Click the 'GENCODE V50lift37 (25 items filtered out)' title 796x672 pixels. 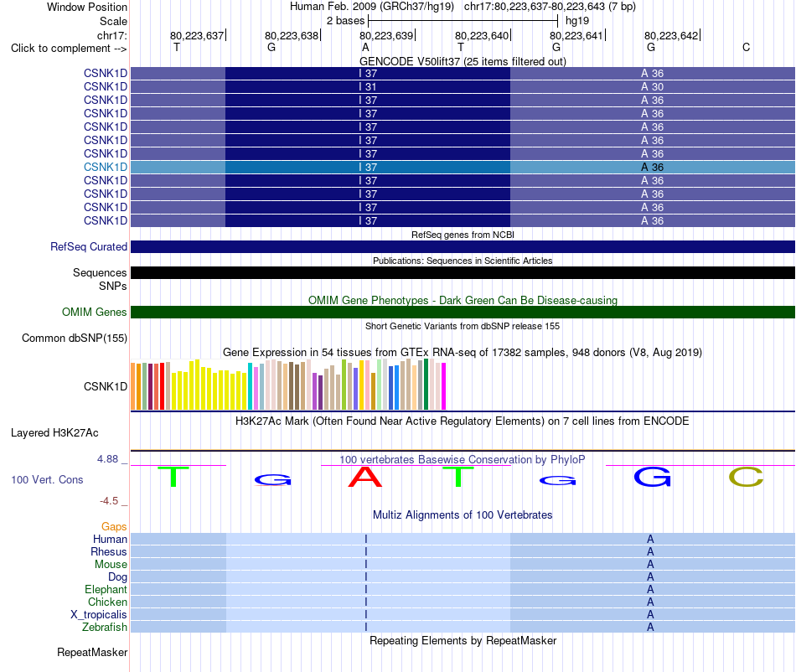[x=463, y=61]
